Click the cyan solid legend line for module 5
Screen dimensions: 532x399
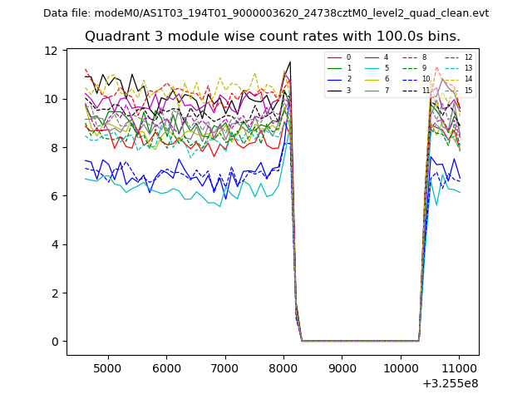[x=372, y=68]
